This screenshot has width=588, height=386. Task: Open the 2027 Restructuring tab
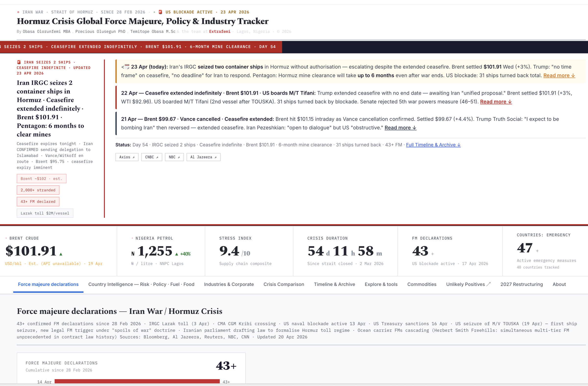(x=521, y=284)
